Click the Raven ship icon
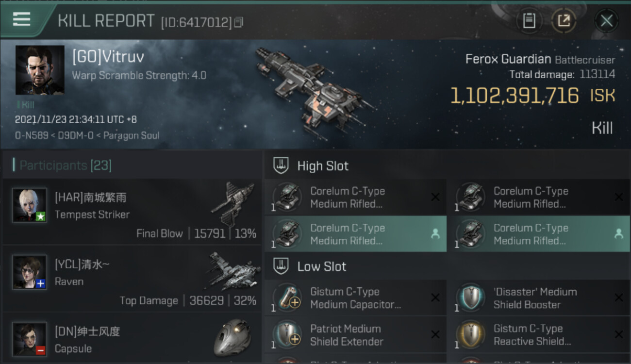 [232, 271]
